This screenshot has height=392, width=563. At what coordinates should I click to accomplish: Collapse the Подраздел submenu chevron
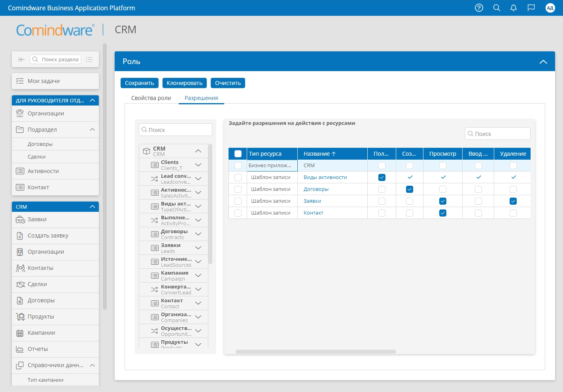click(93, 130)
